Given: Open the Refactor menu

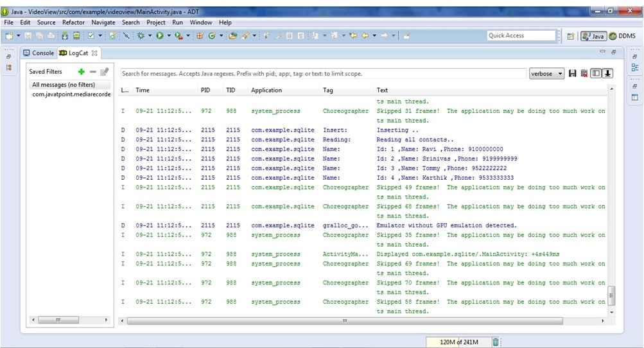Looking at the screenshot, I should point(73,22).
